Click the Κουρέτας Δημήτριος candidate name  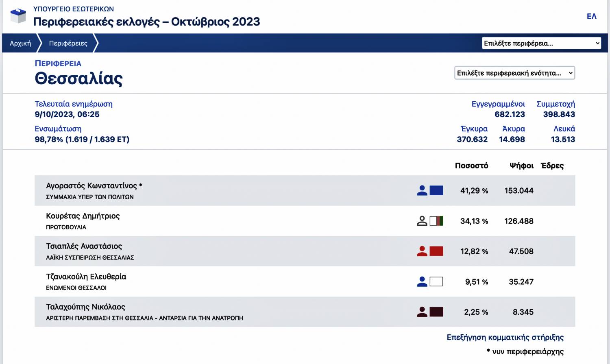(x=83, y=216)
